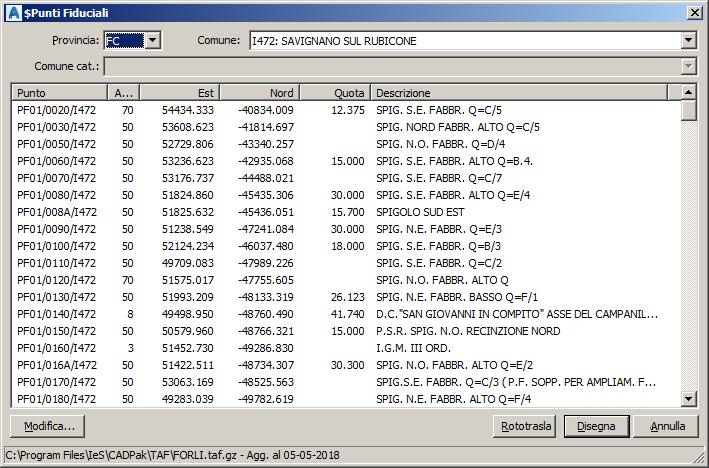This screenshot has width=709, height=468.
Task: Click the app icon in the title bar
Action: [12, 12]
